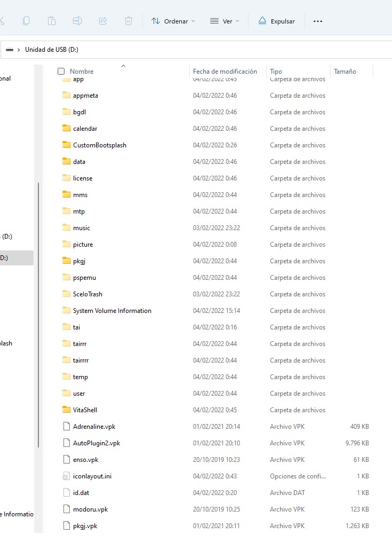392x542 pixels.
Task: Open the Ordenar sort dropdown
Action: point(173,21)
